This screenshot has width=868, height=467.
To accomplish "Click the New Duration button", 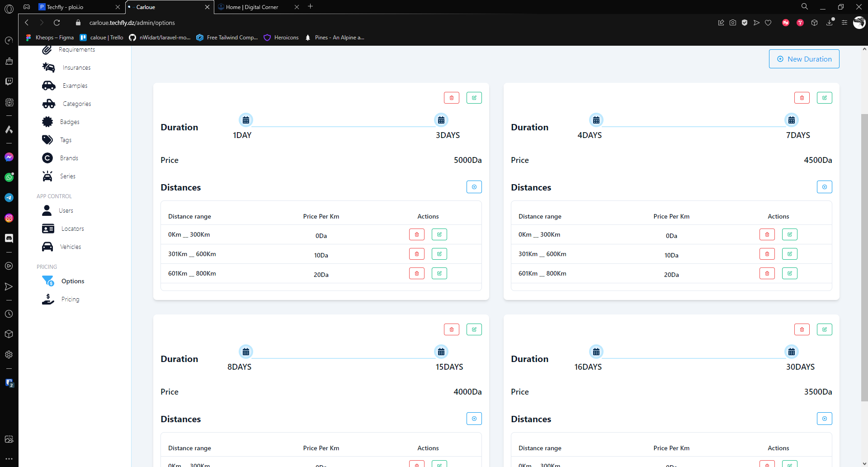I will [x=804, y=59].
